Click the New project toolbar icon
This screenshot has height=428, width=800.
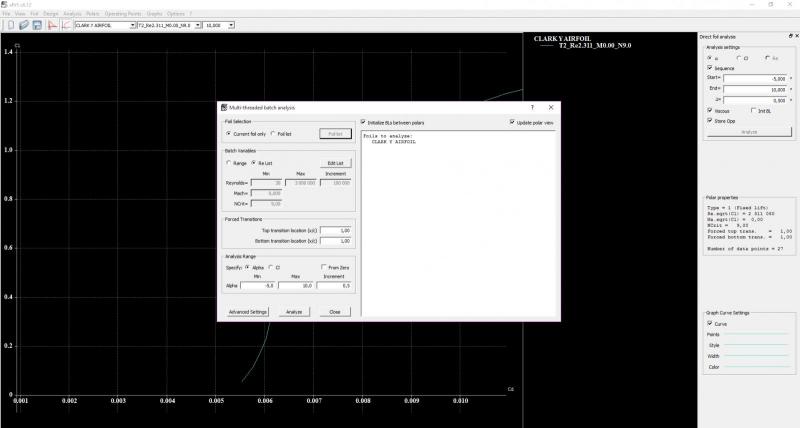(10, 25)
